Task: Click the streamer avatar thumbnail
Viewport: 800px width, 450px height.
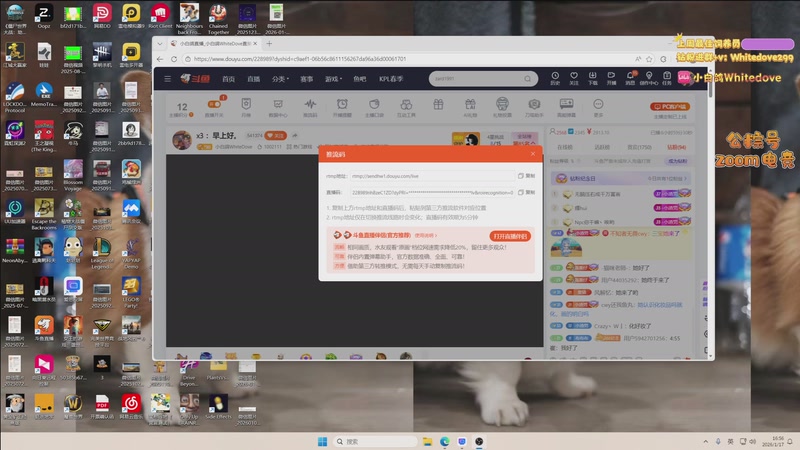Action: point(182,140)
